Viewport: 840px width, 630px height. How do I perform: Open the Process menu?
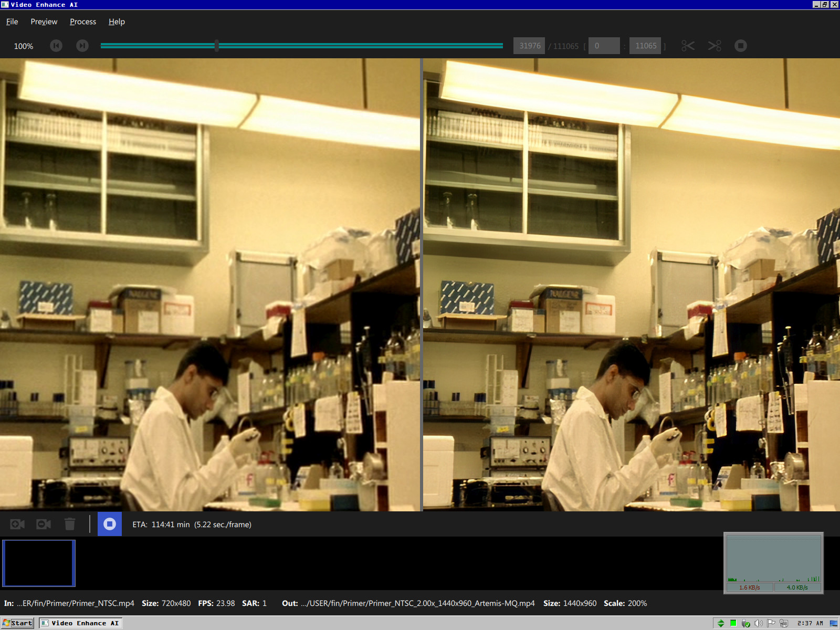[83, 22]
